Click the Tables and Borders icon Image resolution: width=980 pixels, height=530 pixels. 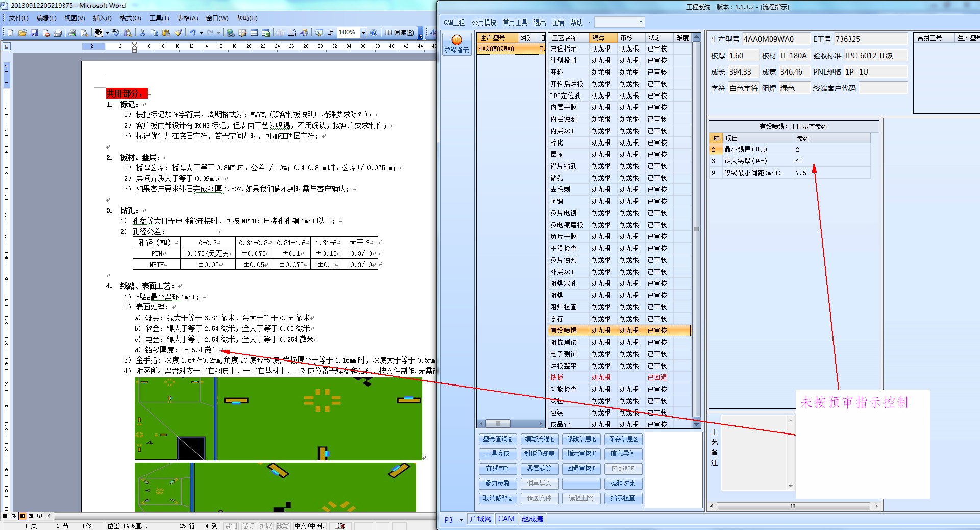242,33
